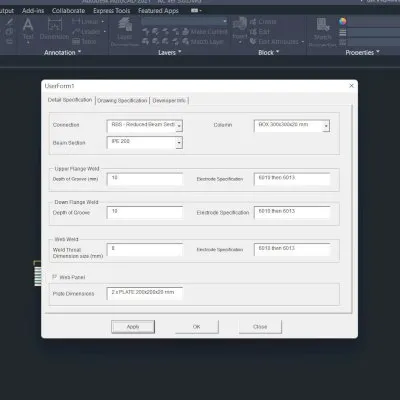Click Match Properties icon
Screen dimensions: 400x400
pos(323,25)
